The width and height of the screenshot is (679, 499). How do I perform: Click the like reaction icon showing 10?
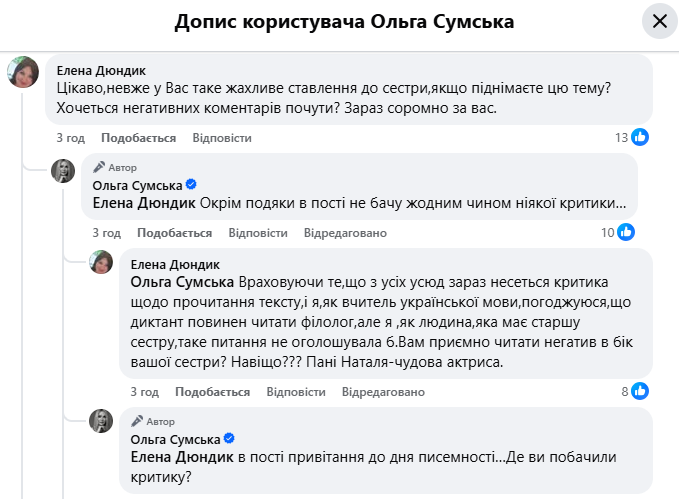(x=627, y=233)
